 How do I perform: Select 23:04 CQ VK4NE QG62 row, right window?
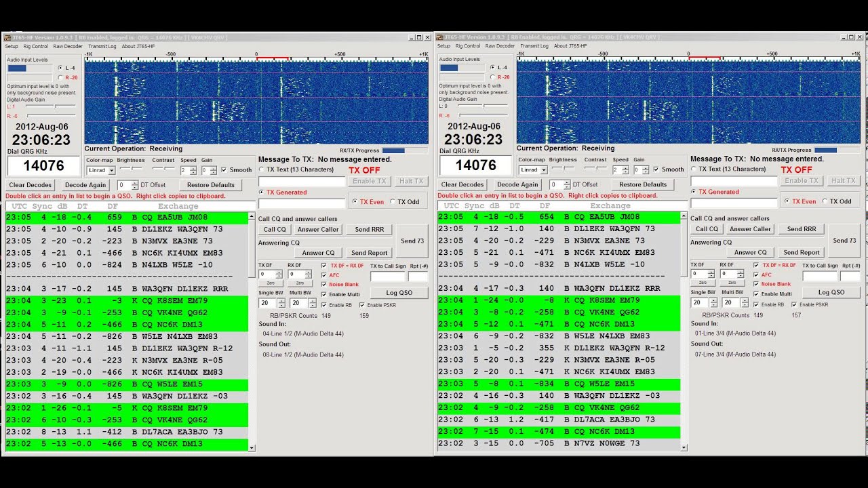(559, 312)
